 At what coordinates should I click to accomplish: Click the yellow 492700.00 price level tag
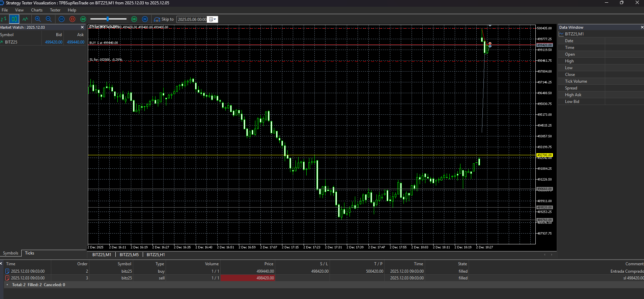pos(544,155)
